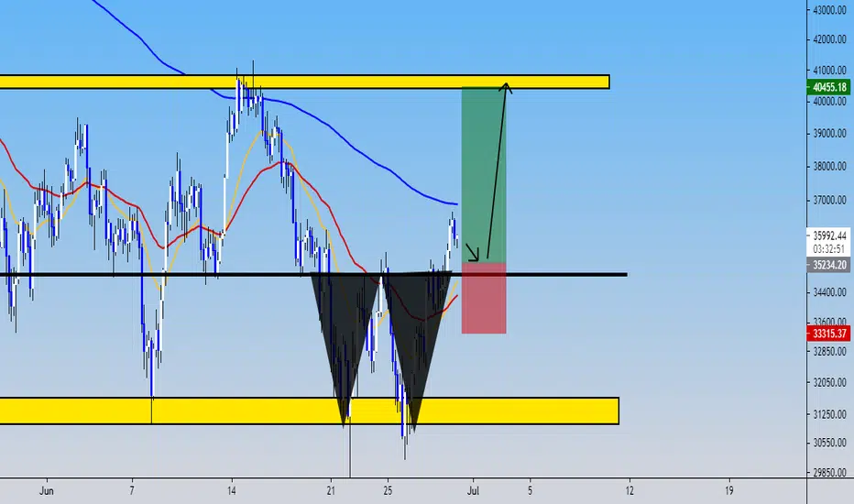Click the 43000.00 price axis label

(x=829, y=10)
